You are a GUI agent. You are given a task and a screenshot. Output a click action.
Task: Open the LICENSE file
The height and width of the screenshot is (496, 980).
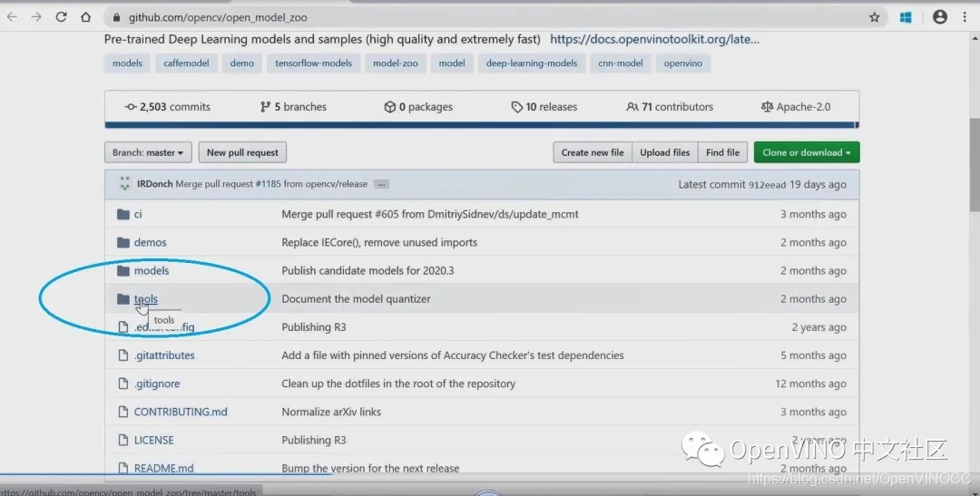click(x=153, y=440)
